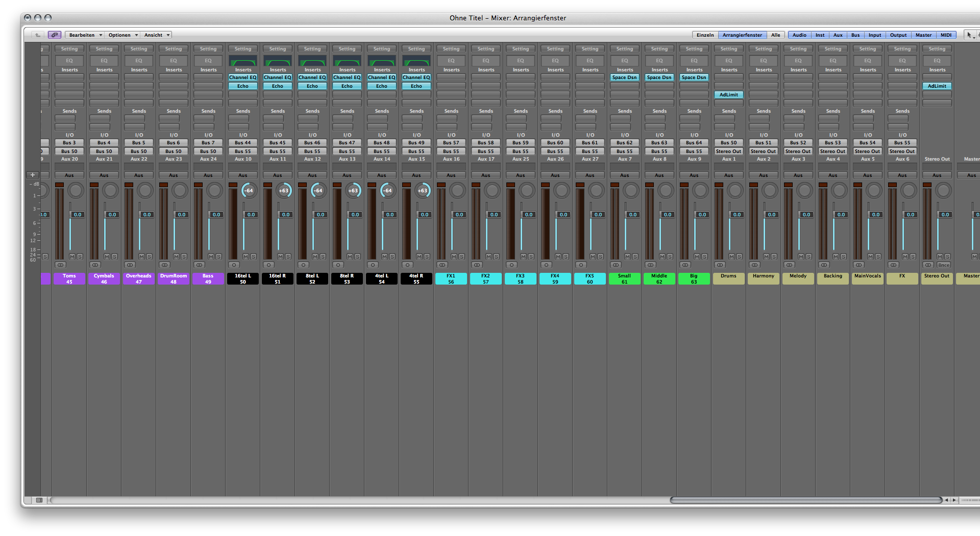The height and width of the screenshot is (536, 980).
Task: Click the Bnce button on Stereo Out
Action: (944, 265)
